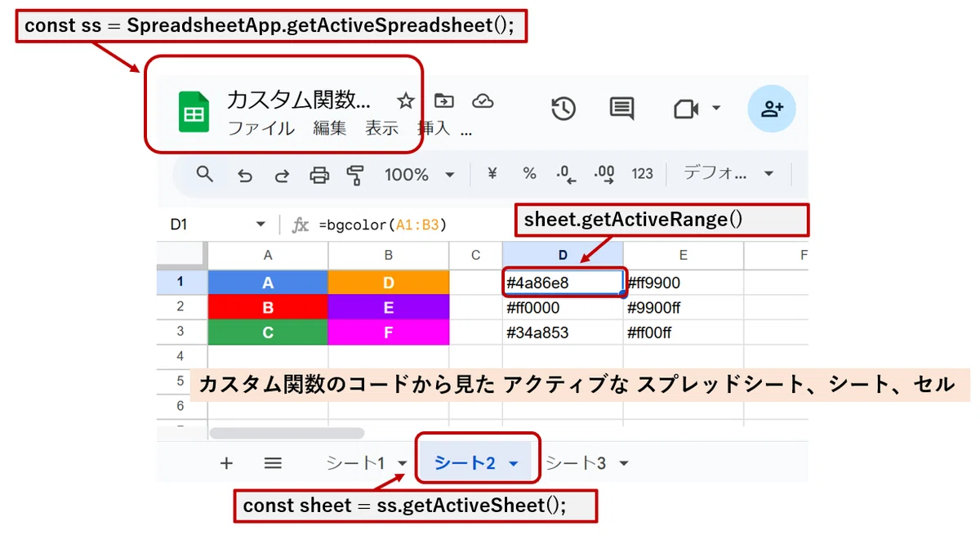Apply the yen currency format
980x544 pixels.
(x=492, y=173)
